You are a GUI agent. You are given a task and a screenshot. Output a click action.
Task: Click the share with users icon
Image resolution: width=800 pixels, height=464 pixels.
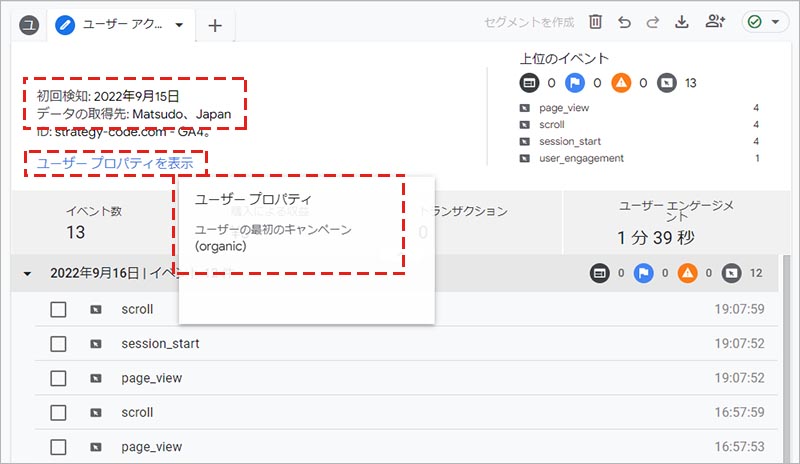715,23
